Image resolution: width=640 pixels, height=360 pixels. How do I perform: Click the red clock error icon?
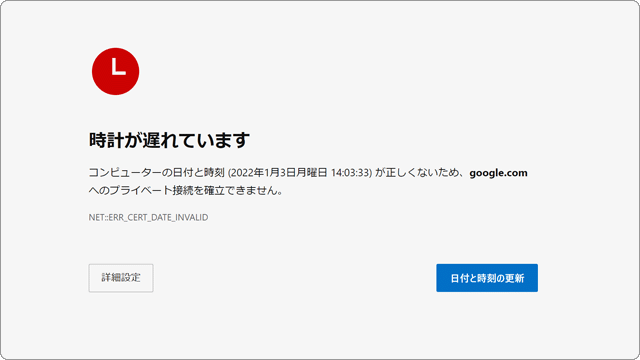point(116,71)
